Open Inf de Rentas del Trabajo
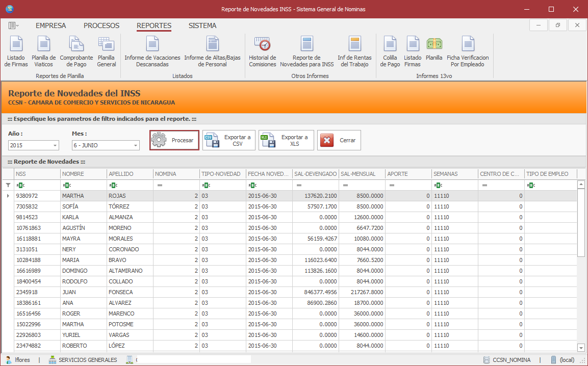 click(x=354, y=52)
